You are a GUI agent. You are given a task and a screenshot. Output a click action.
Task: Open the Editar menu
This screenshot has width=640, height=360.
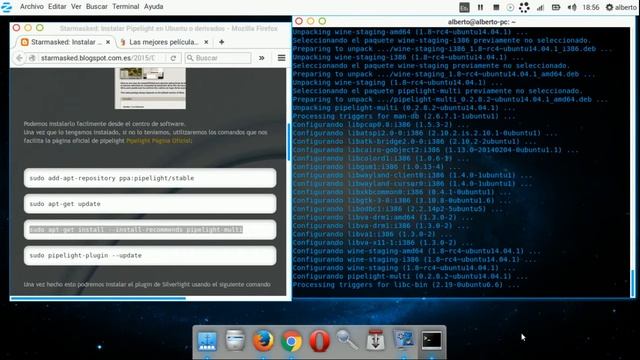tap(57, 7)
